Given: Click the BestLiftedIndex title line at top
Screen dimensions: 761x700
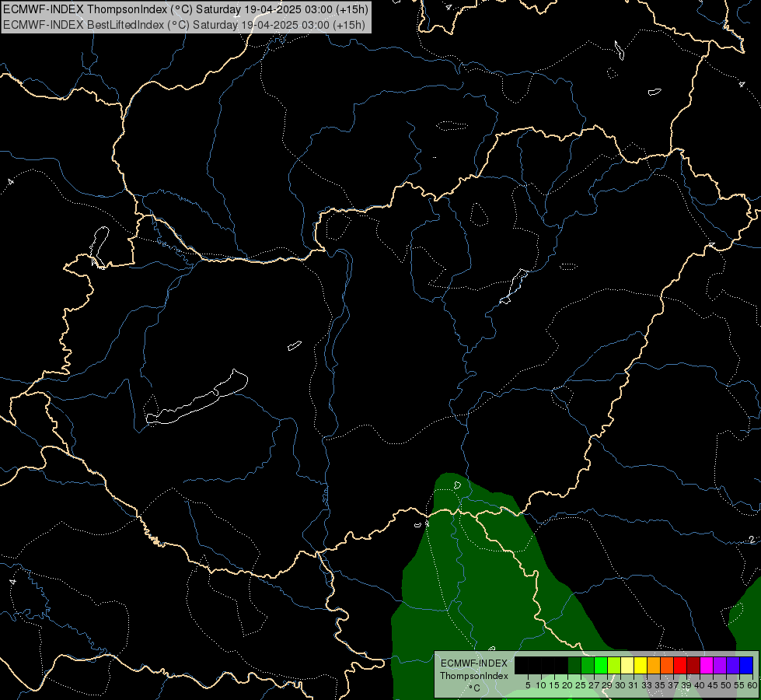Looking at the screenshot, I should [x=184, y=25].
